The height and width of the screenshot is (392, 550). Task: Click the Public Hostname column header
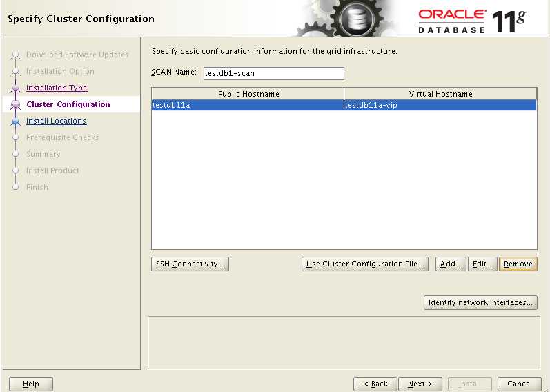[x=248, y=94]
